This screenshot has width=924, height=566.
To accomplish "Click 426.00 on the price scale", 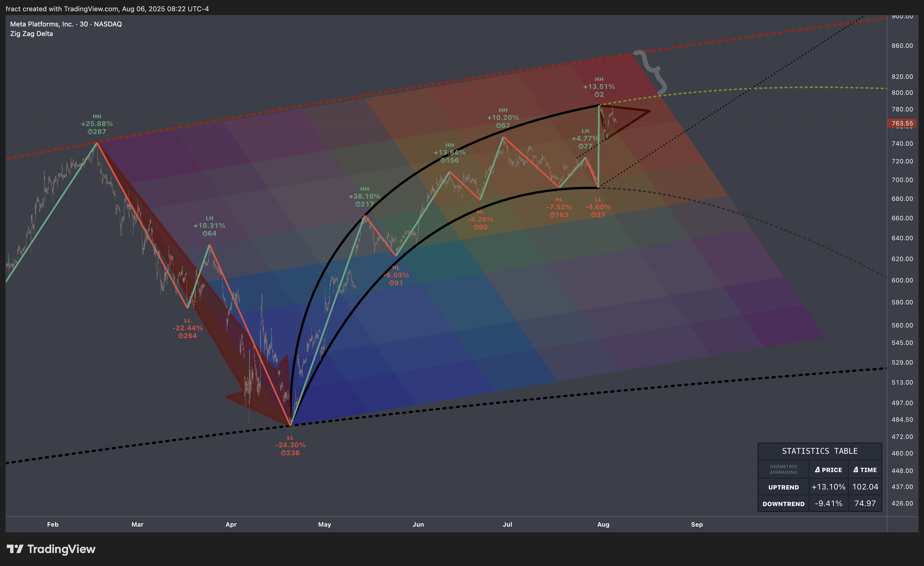I will [x=902, y=503].
